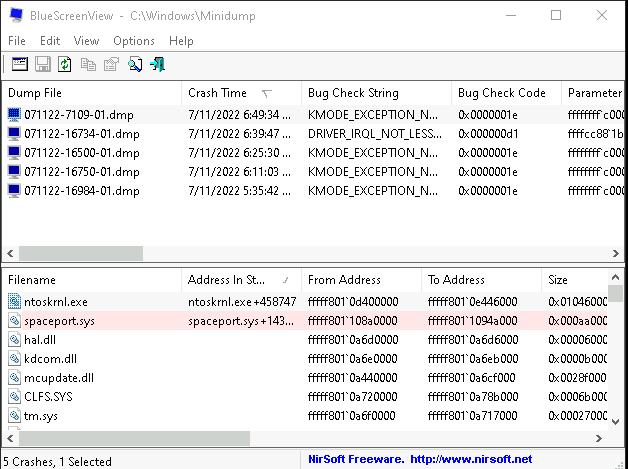This screenshot has width=628, height=469.
Task: Minimize the BlueScreenView window
Action: [x=511, y=16]
